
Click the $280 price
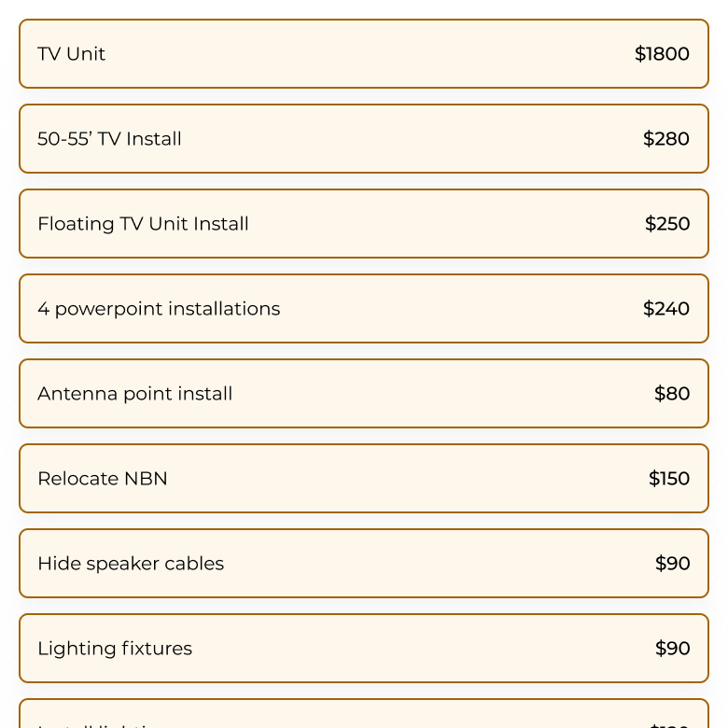pos(666,139)
